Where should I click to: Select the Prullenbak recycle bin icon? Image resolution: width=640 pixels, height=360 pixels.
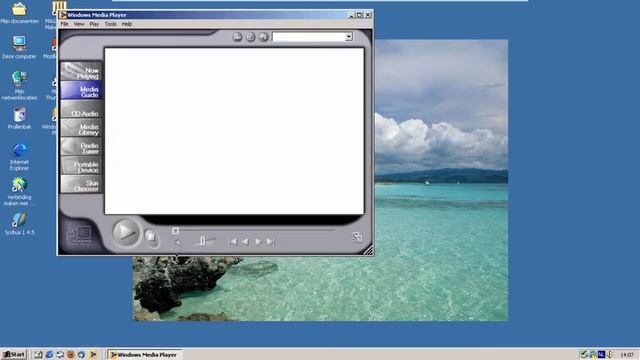point(19,118)
